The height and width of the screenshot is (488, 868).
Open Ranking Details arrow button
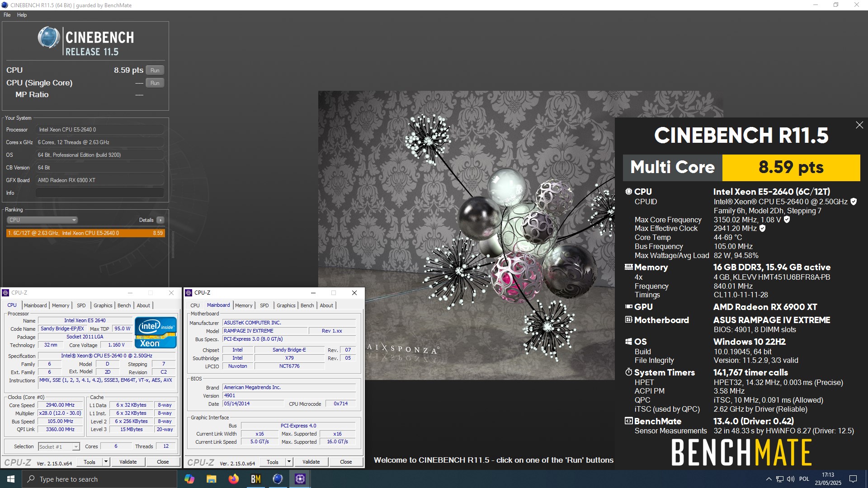pyautogui.click(x=160, y=220)
